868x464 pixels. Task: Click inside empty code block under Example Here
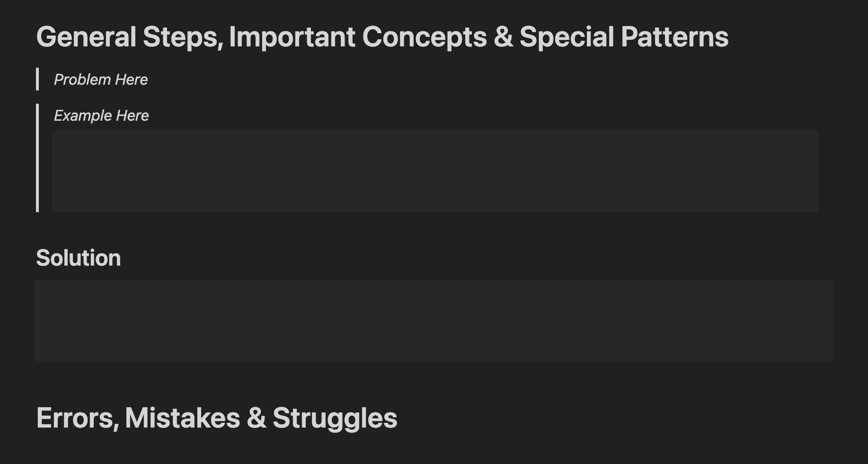pos(435,171)
